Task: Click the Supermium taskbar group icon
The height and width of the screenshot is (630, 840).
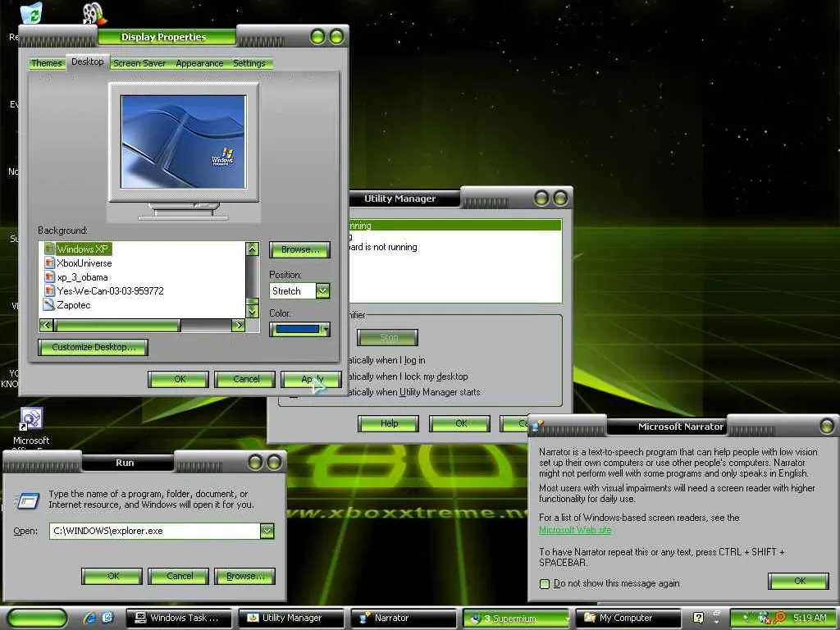Action: tap(475, 619)
